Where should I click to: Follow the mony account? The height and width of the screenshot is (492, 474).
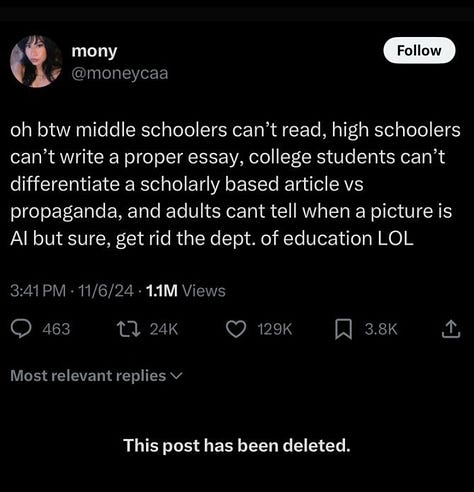(419, 51)
